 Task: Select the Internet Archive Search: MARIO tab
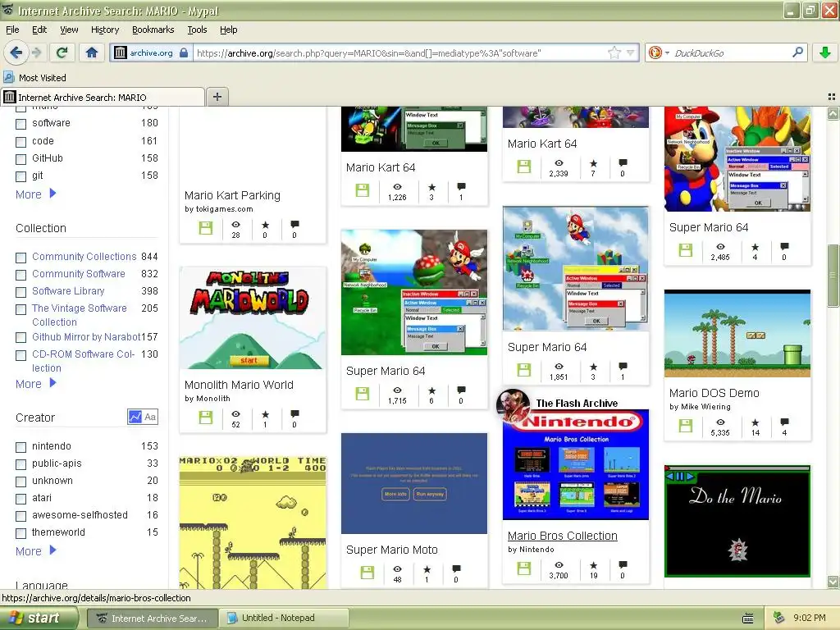click(x=103, y=97)
